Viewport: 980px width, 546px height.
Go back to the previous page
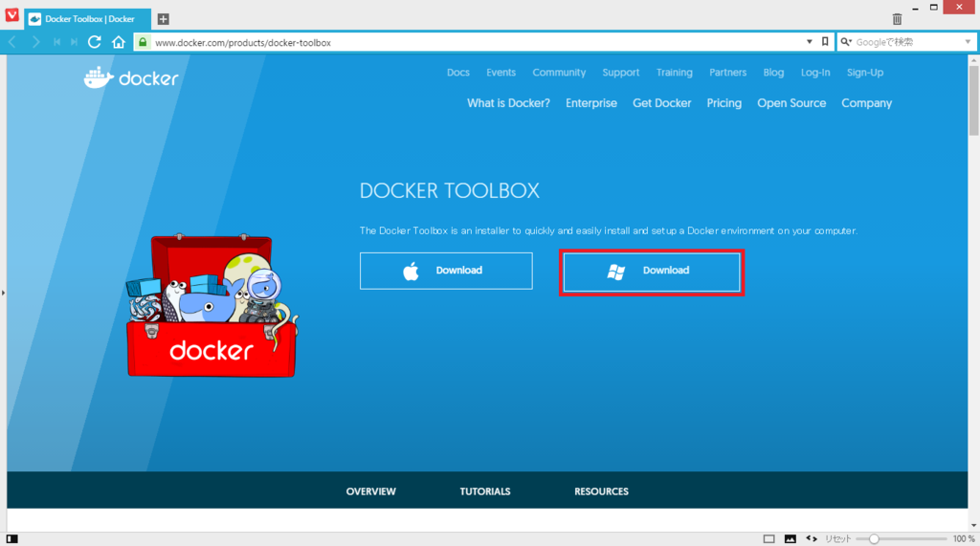(12, 42)
